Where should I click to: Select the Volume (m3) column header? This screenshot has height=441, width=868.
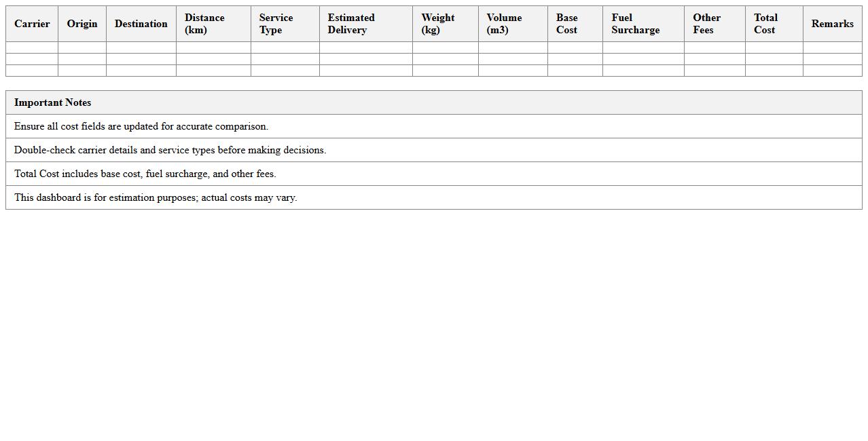(x=511, y=23)
